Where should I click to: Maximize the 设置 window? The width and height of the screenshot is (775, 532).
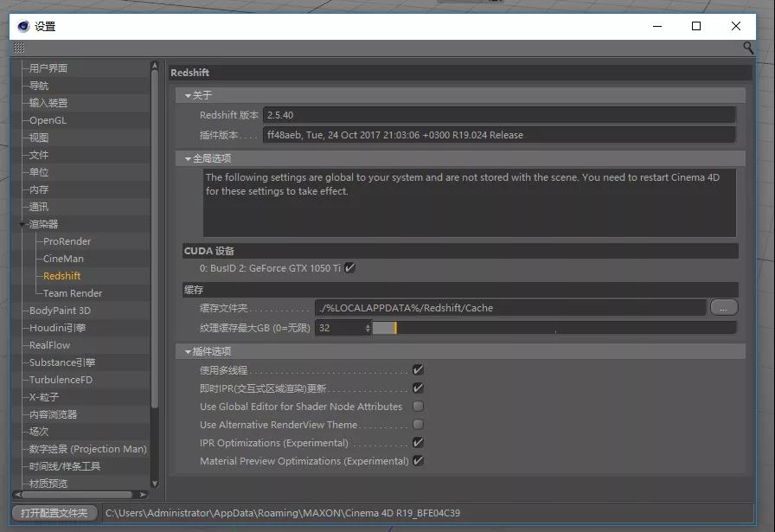[696, 26]
